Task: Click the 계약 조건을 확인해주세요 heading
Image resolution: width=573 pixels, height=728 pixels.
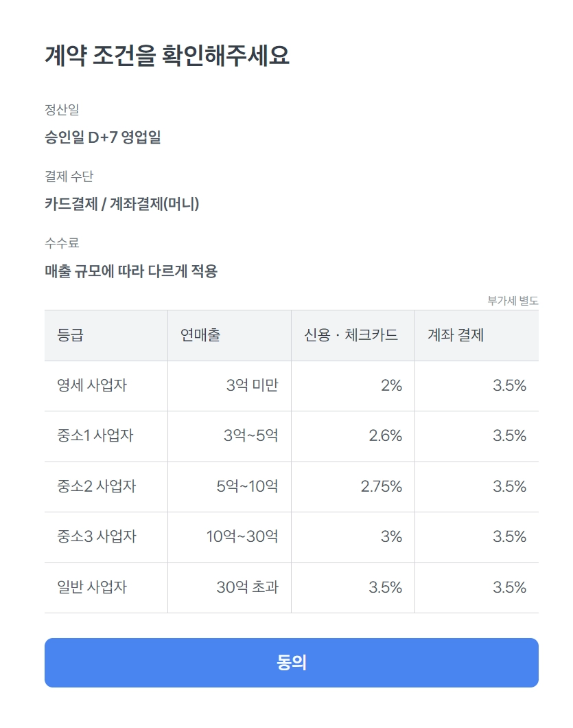Action: tap(167, 56)
